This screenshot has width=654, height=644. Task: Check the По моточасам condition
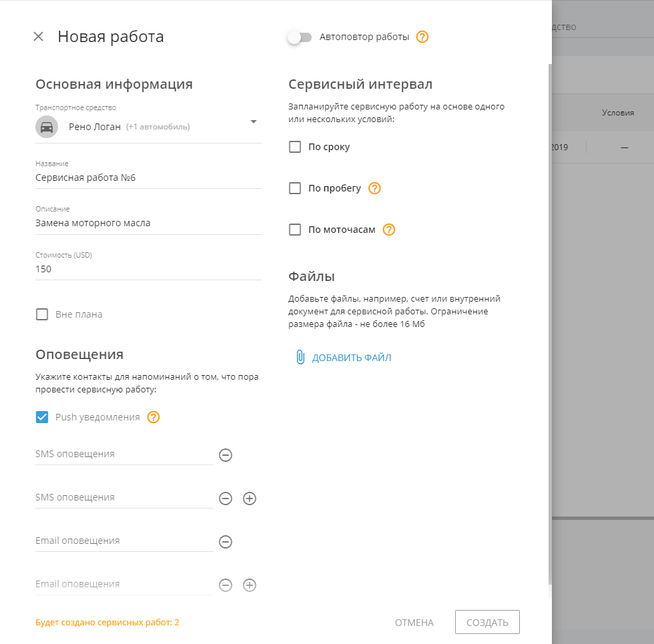click(x=295, y=230)
